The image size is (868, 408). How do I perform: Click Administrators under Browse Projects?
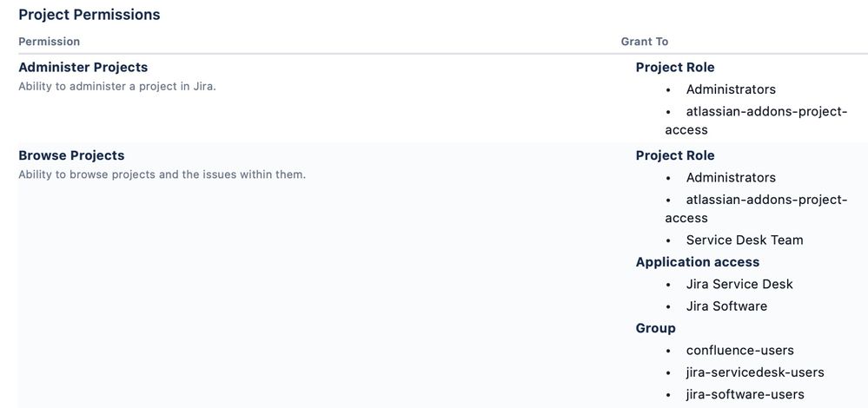click(731, 178)
